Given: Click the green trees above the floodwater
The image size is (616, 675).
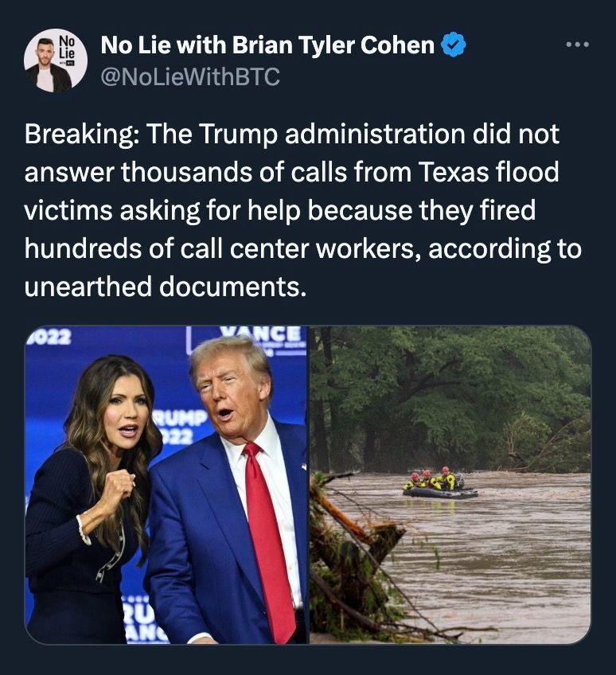Looking at the screenshot, I should (x=450, y=396).
